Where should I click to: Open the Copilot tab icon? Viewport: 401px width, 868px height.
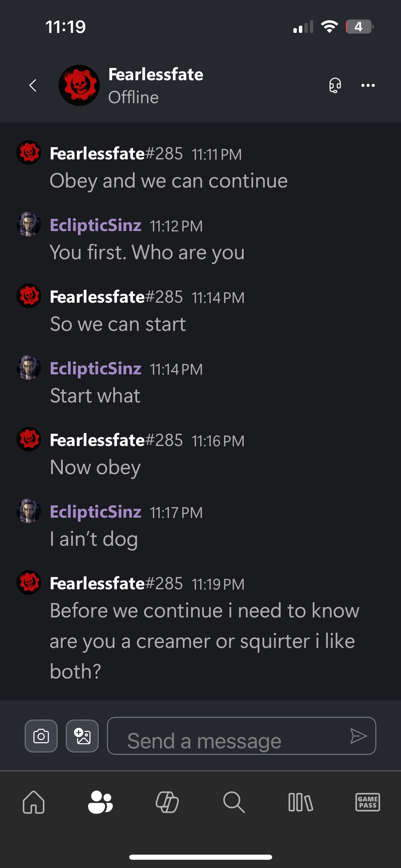(167, 802)
